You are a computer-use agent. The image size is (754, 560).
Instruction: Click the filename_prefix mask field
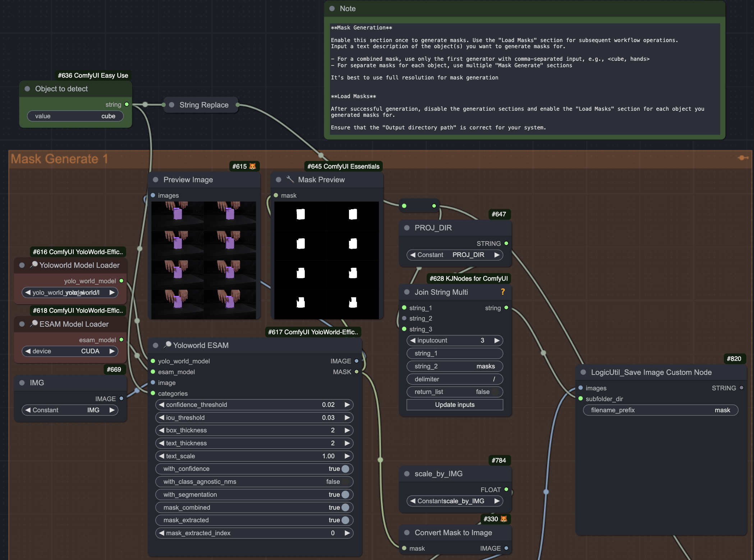coord(660,410)
